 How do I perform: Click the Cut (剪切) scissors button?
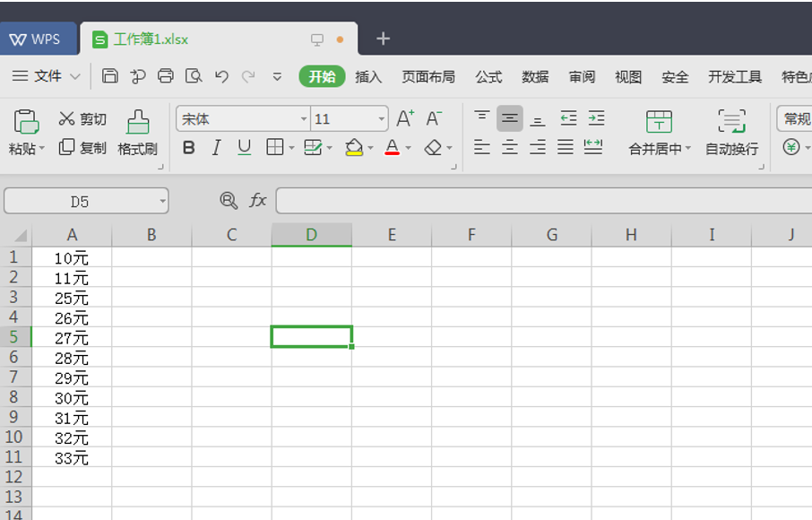pyautogui.click(x=82, y=118)
